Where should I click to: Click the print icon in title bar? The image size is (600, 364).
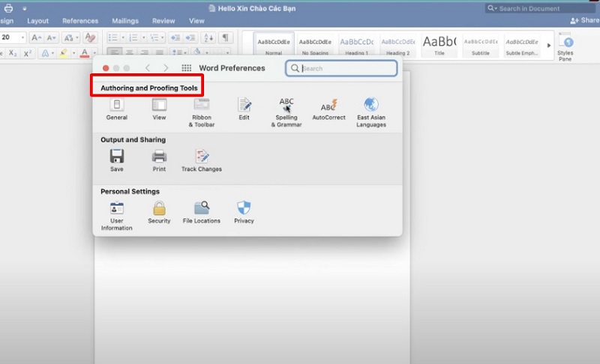(x=8, y=8)
